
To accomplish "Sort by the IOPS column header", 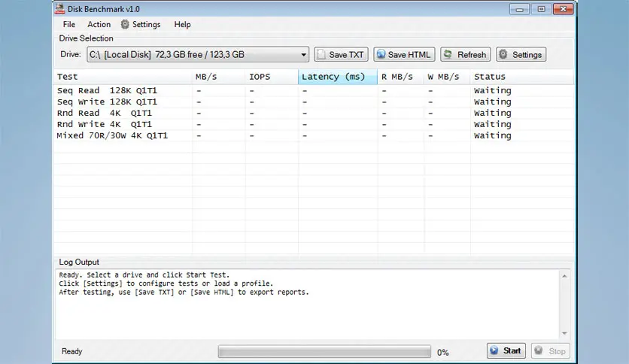I will pos(272,77).
